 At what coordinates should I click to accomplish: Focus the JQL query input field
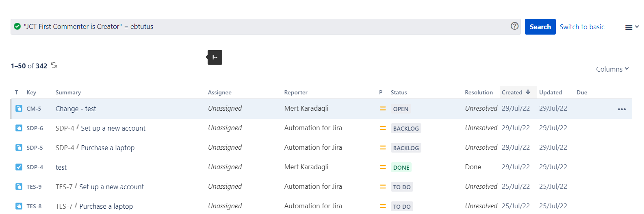[265, 26]
